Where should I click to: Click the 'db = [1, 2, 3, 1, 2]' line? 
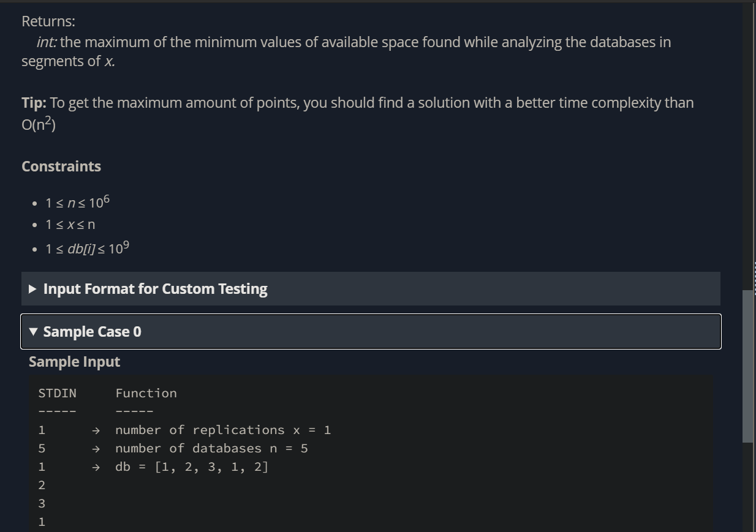(192, 467)
